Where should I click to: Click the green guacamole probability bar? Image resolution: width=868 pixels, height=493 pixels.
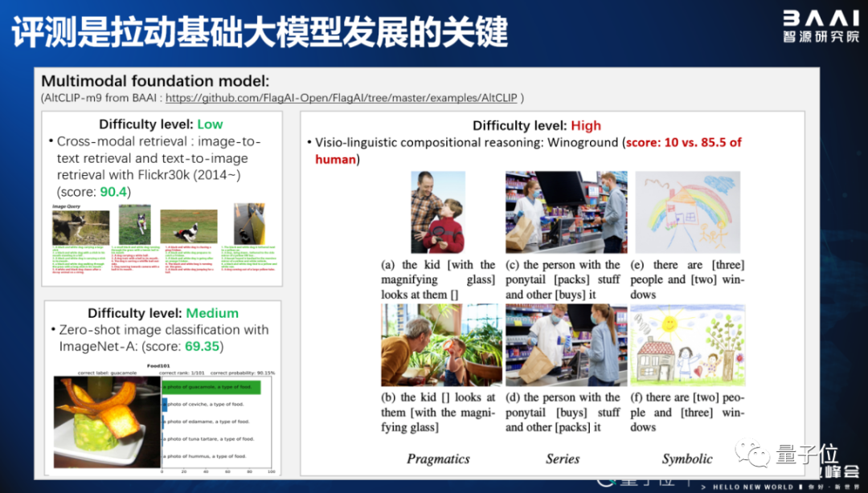pos(215,388)
